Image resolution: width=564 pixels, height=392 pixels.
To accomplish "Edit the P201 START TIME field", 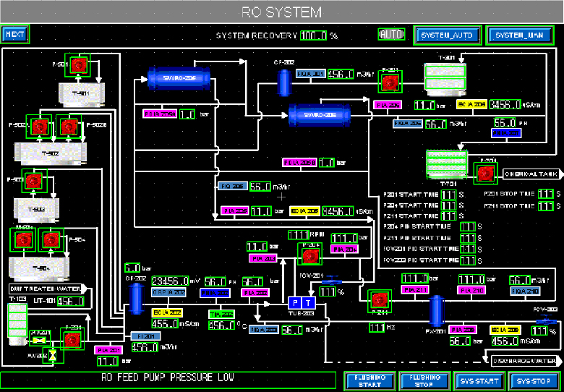I will (448, 195).
